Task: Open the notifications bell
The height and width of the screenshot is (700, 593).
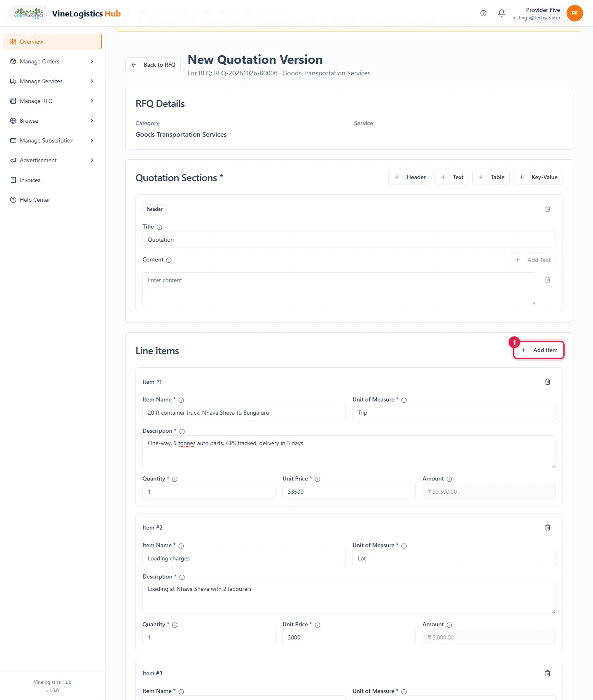Action: 502,13
